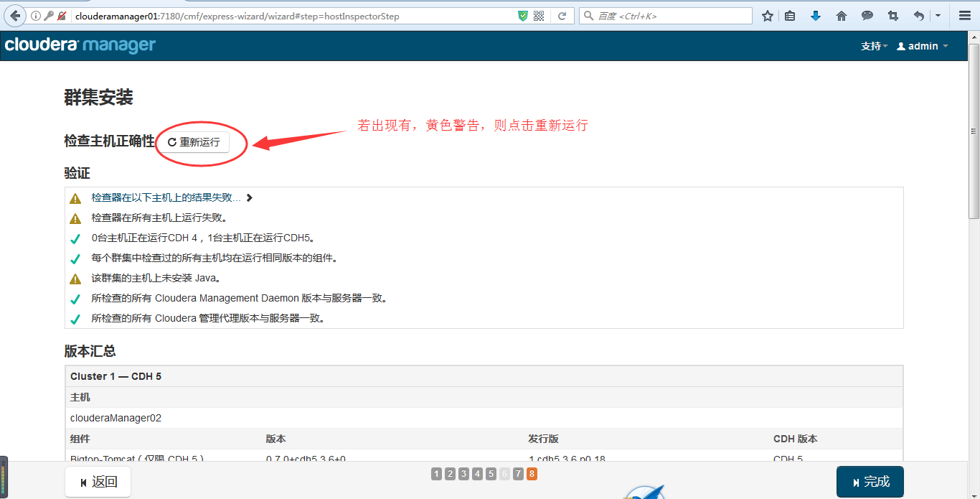Click the 重新运行 rerun button
980x499 pixels.
(194, 142)
